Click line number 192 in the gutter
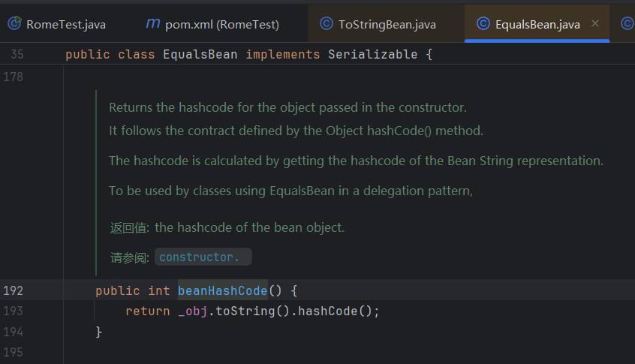Viewport: 635px width, 364px height. [14, 290]
